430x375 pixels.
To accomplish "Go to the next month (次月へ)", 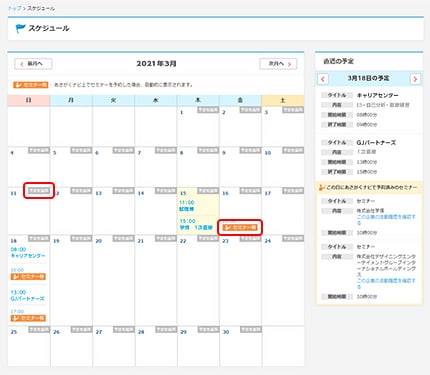I will point(278,64).
